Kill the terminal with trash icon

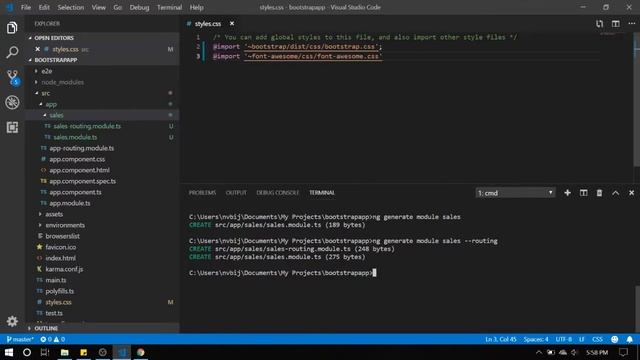(599, 193)
